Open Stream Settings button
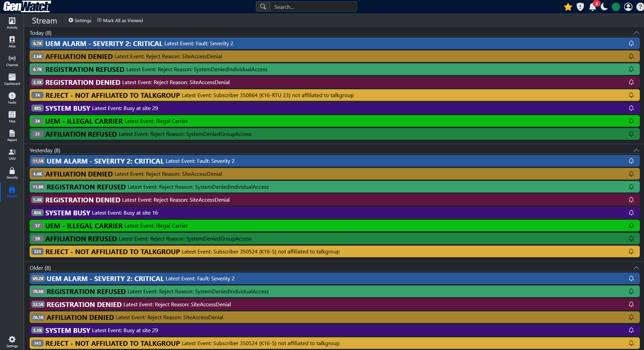Image resolution: width=644 pixels, height=350 pixels. (80, 21)
